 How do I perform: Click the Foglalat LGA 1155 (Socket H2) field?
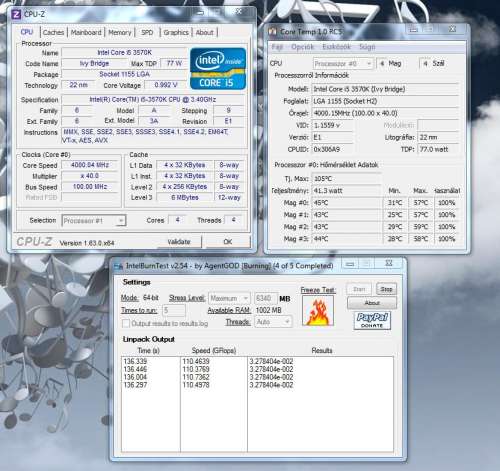pos(385,101)
